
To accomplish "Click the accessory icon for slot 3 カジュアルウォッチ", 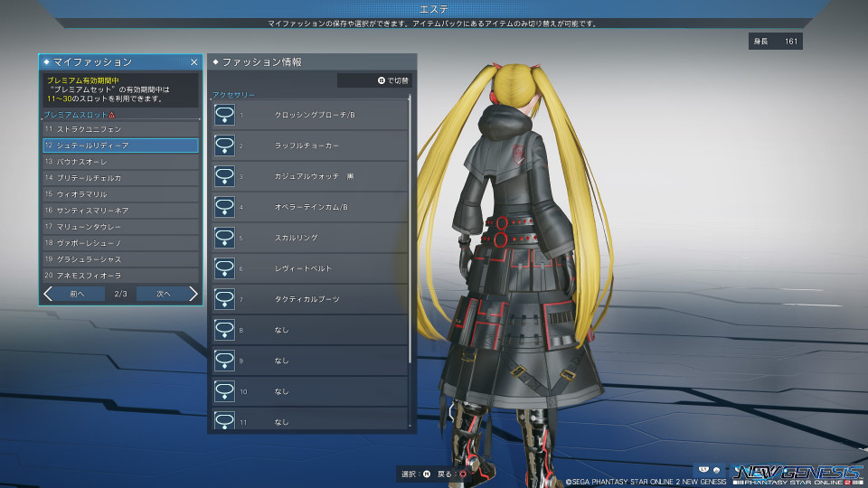I will pyautogui.click(x=224, y=176).
